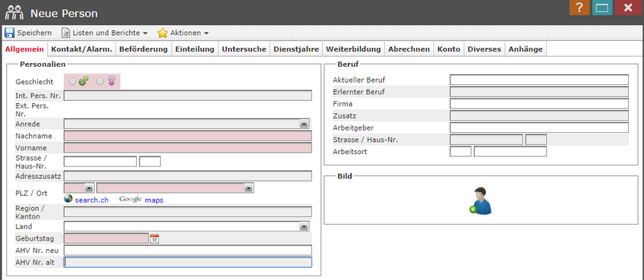
Task: Go to the Untersuche tab
Action: point(244,49)
